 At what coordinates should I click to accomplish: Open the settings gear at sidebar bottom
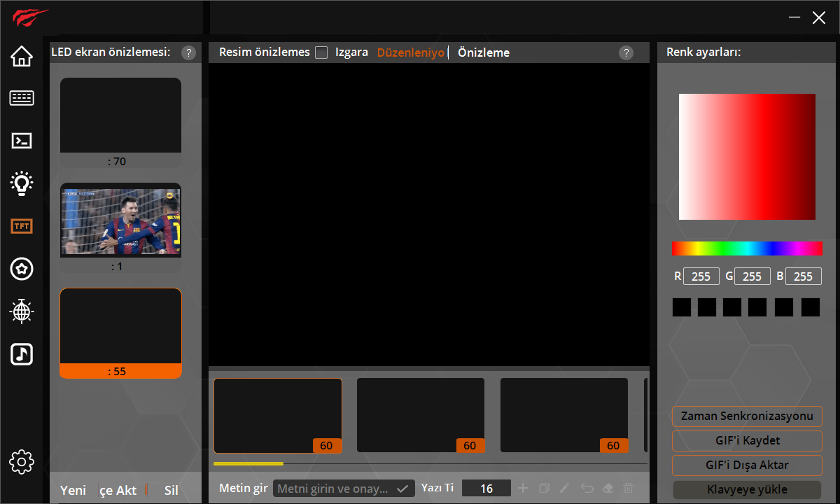pos(22,462)
